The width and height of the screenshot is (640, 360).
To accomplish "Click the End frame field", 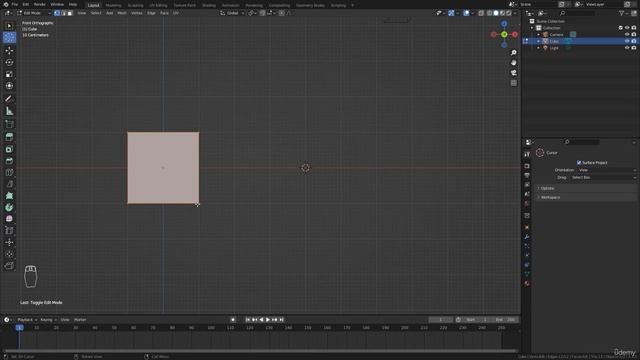I will pyautogui.click(x=504, y=320).
